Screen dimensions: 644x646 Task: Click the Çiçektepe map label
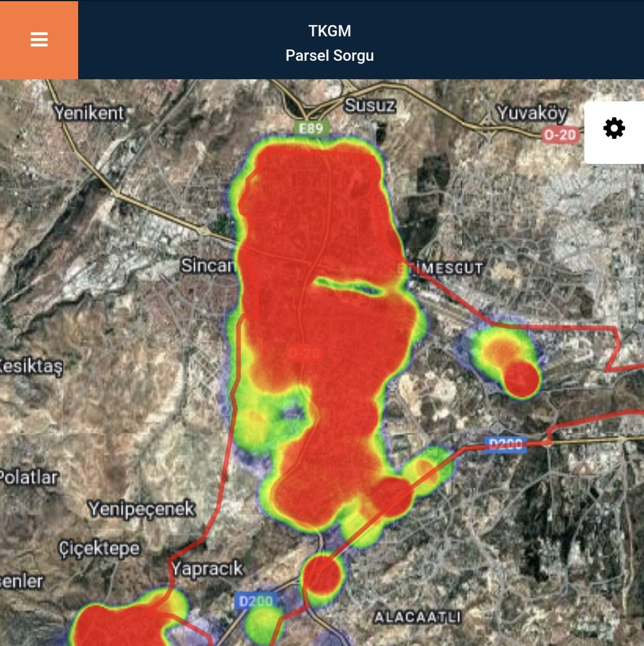pos(100,549)
